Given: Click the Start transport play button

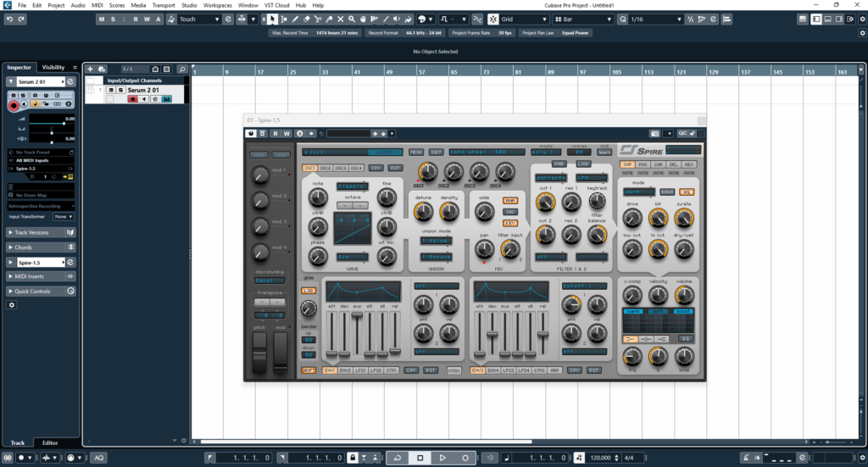Looking at the screenshot, I should tap(442, 458).
